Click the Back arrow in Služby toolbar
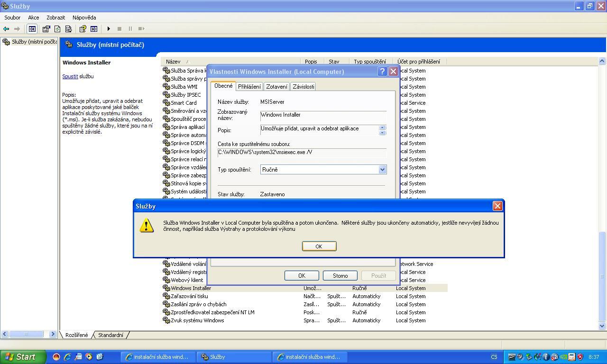 point(6,29)
